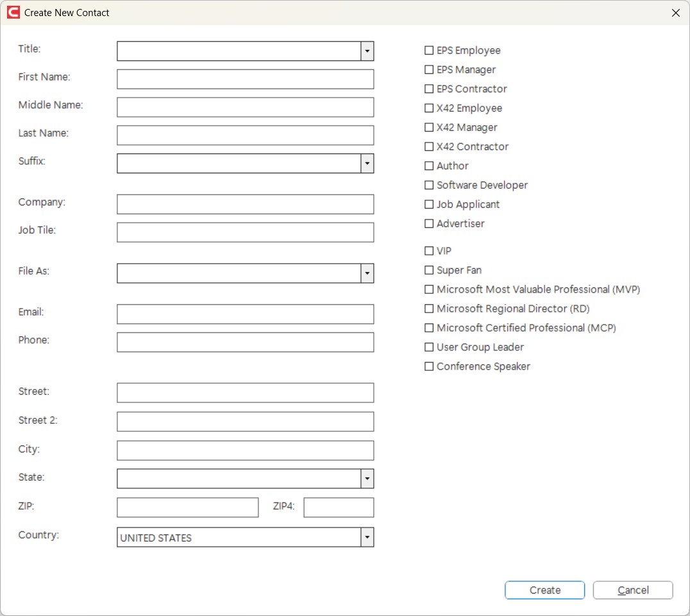The height and width of the screenshot is (616, 690).
Task: Expand the State dropdown list
Action: pyautogui.click(x=367, y=479)
